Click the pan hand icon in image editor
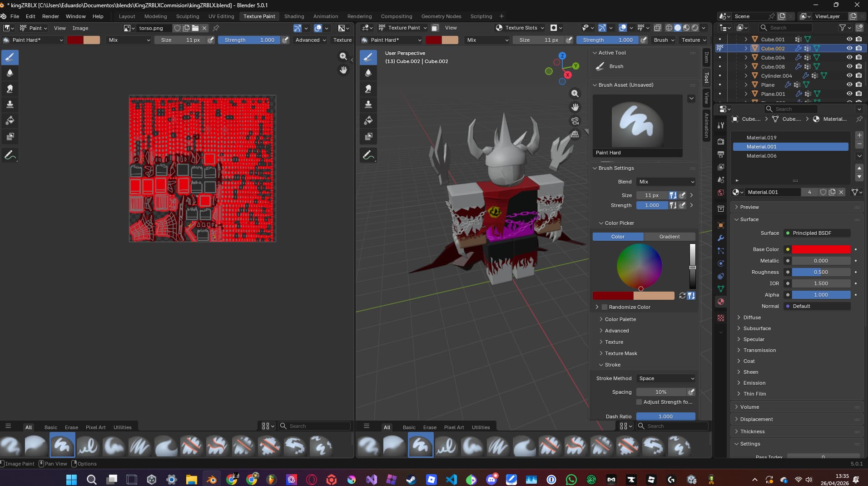The width and height of the screenshot is (868, 486). click(343, 70)
